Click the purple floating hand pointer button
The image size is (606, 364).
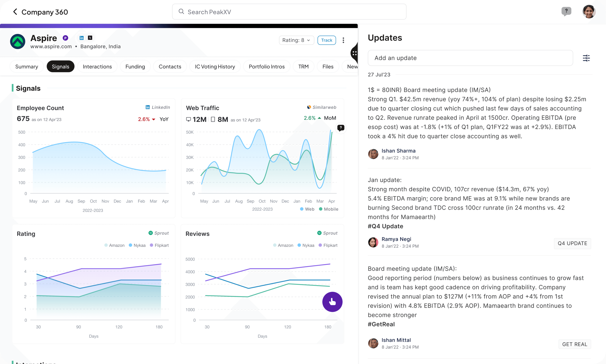click(x=332, y=302)
